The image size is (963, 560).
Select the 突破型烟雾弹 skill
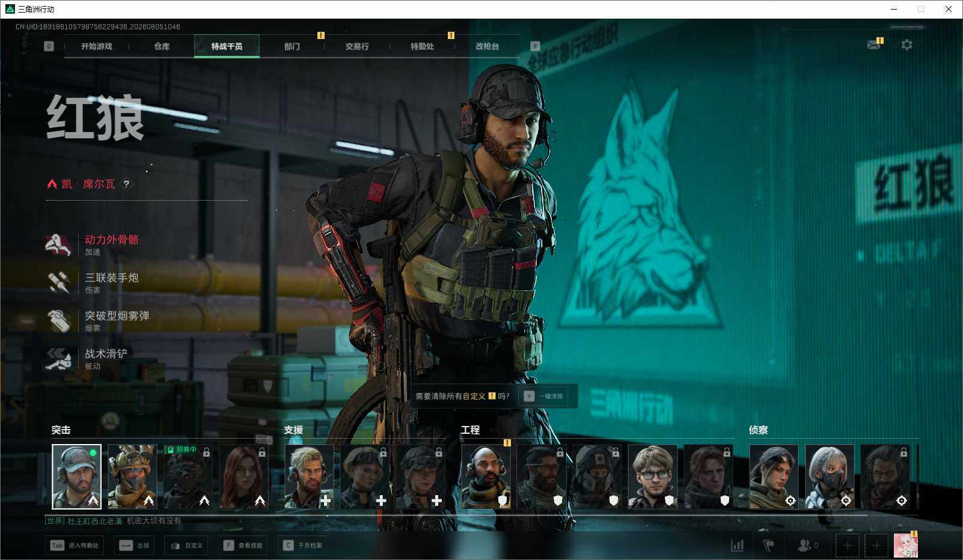[x=98, y=320]
